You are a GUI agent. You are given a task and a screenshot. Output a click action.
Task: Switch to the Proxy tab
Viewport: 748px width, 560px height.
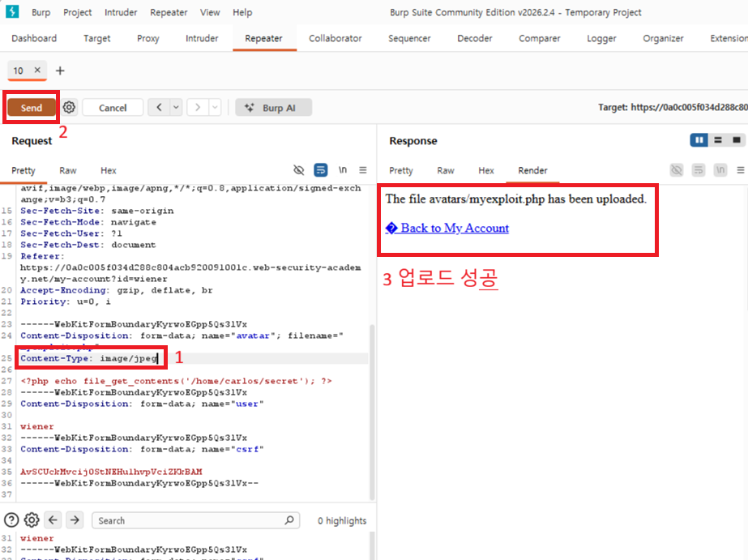(x=147, y=38)
